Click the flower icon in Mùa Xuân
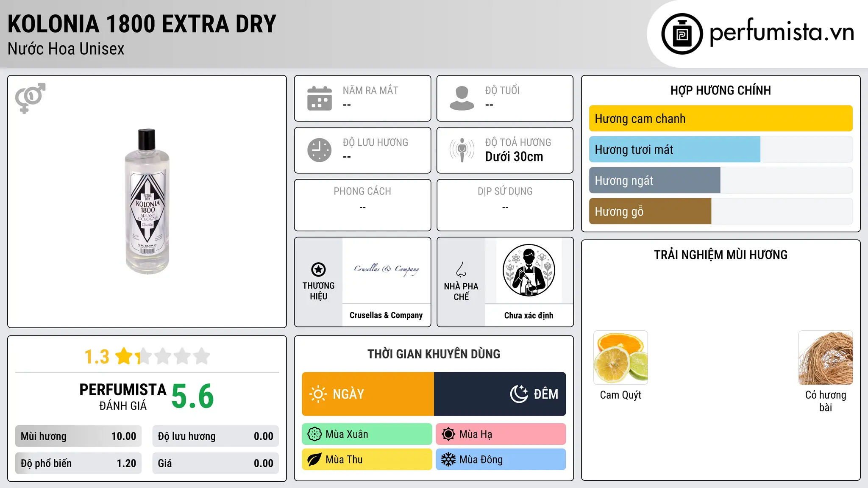Image resolution: width=868 pixels, height=488 pixels. tap(314, 434)
